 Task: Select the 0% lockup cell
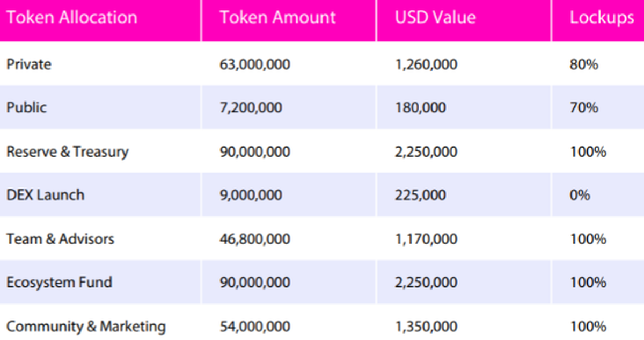click(x=580, y=195)
